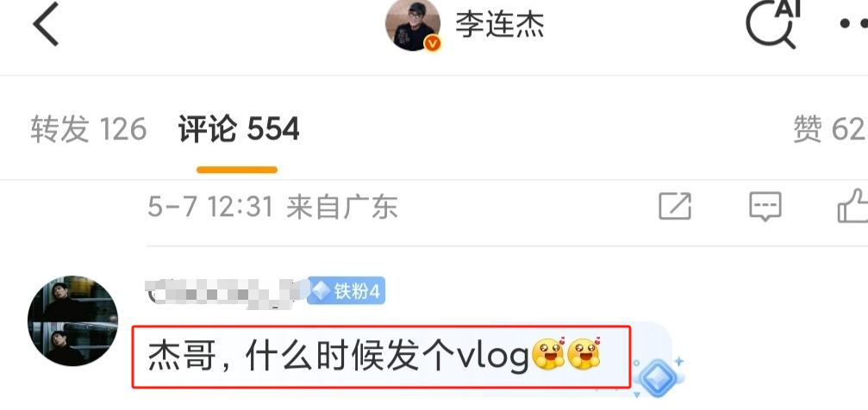Open the commenter's profile avatar
The height and width of the screenshot is (410, 868).
[x=72, y=320]
